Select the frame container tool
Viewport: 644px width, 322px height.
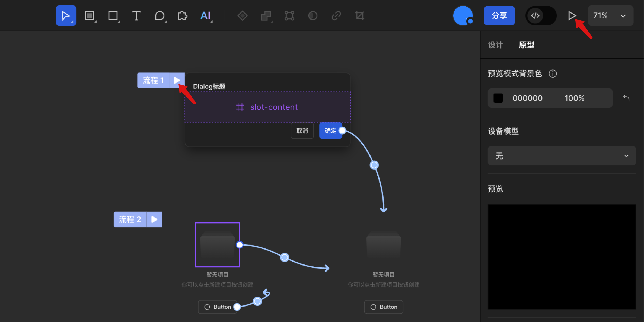coord(90,16)
